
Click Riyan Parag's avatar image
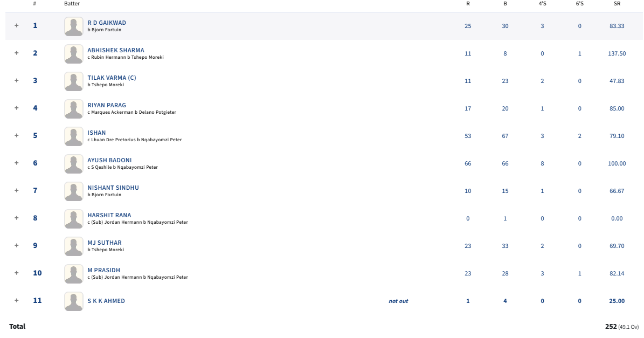pyautogui.click(x=73, y=109)
